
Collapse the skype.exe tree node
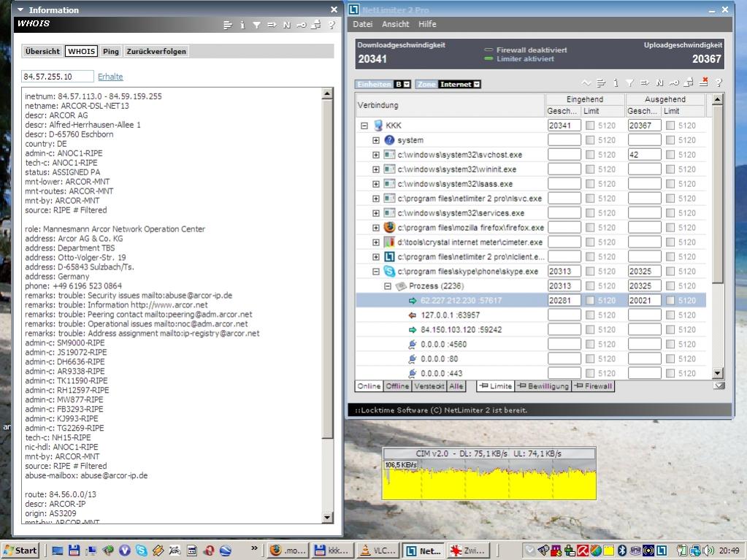point(376,272)
